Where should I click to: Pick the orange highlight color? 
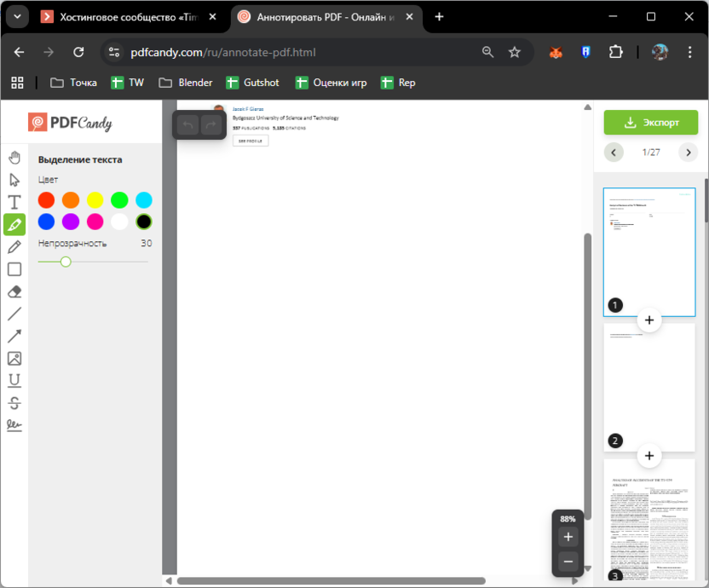71,200
